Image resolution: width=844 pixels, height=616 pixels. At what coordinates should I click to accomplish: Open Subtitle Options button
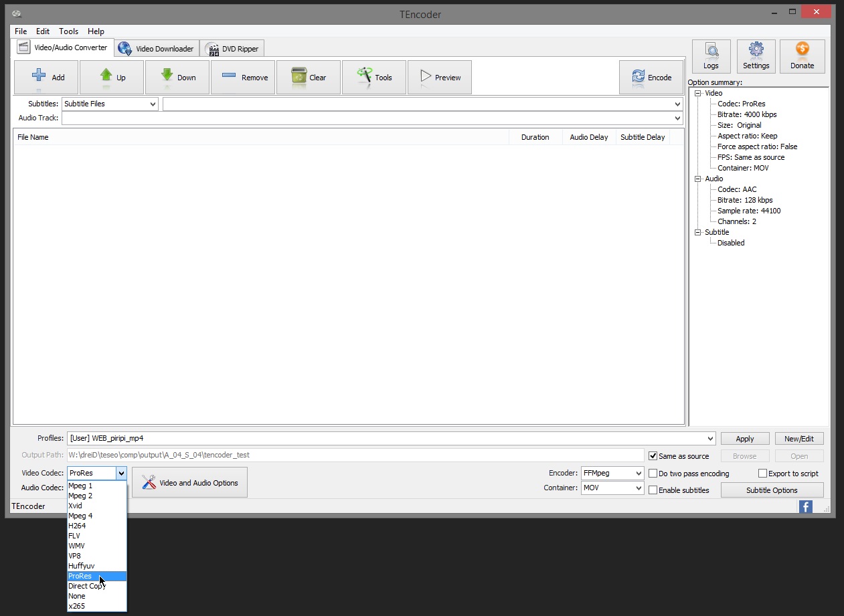pyautogui.click(x=772, y=490)
